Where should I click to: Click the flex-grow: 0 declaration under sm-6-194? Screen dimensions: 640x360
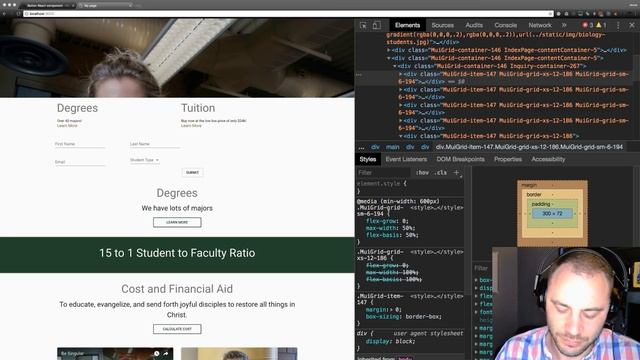coord(387,221)
